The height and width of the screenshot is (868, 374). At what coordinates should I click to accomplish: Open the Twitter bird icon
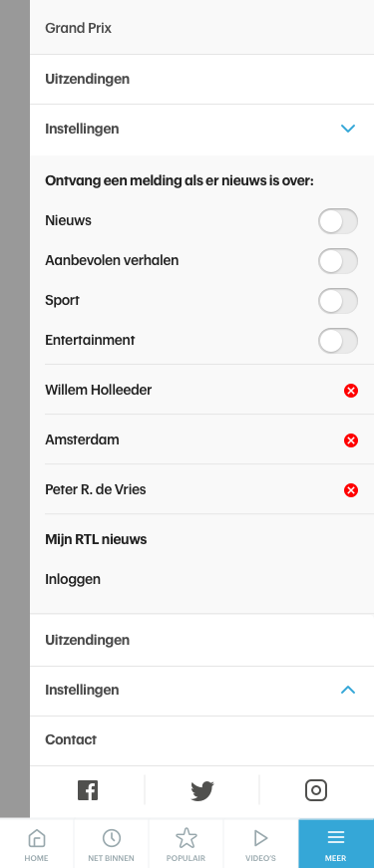(202, 790)
